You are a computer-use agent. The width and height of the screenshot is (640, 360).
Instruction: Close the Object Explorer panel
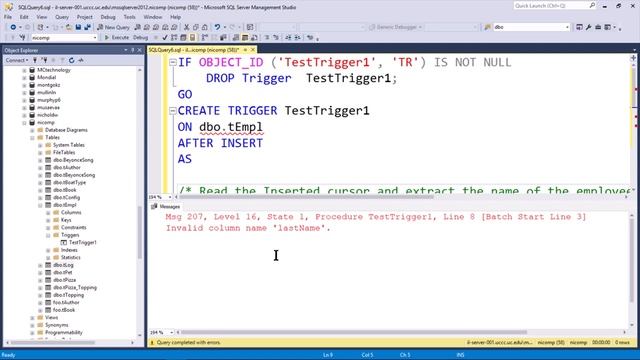click(x=140, y=50)
